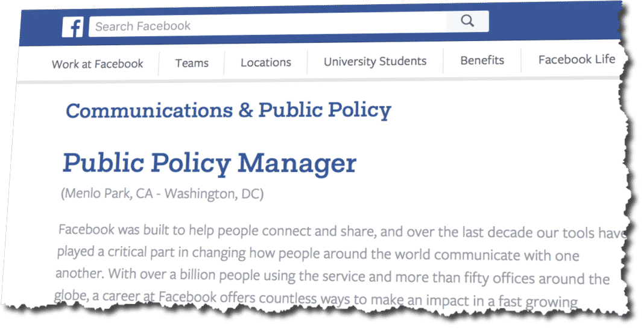Viewport: 644px width, 330px height.
Task: Click the line 'another. With over a billion people'
Action: click(x=332, y=276)
